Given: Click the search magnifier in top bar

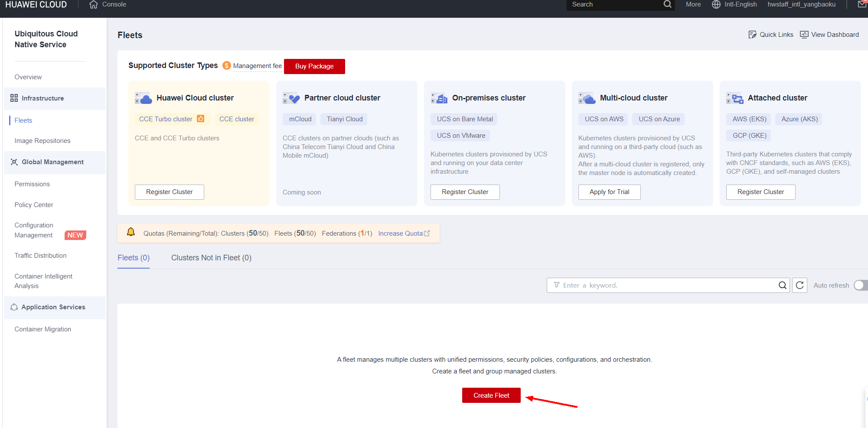Looking at the screenshot, I should tap(667, 4).
